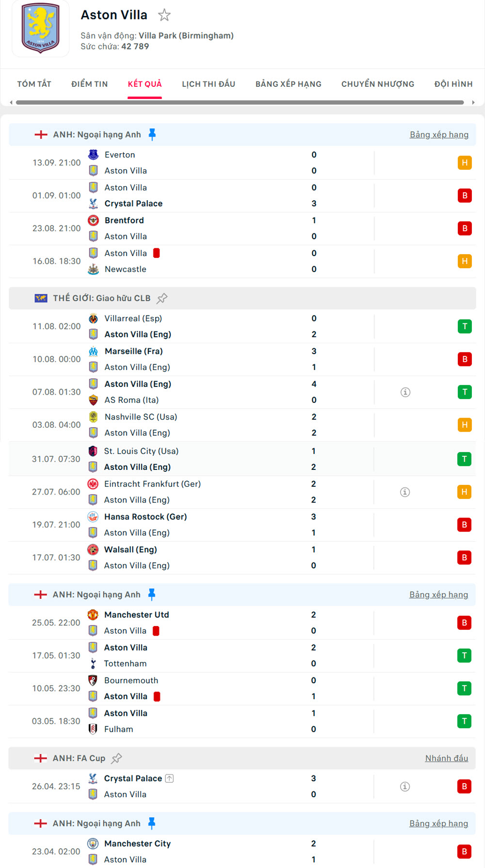Click the green T badge for Villarreal match

pos(464,326)
